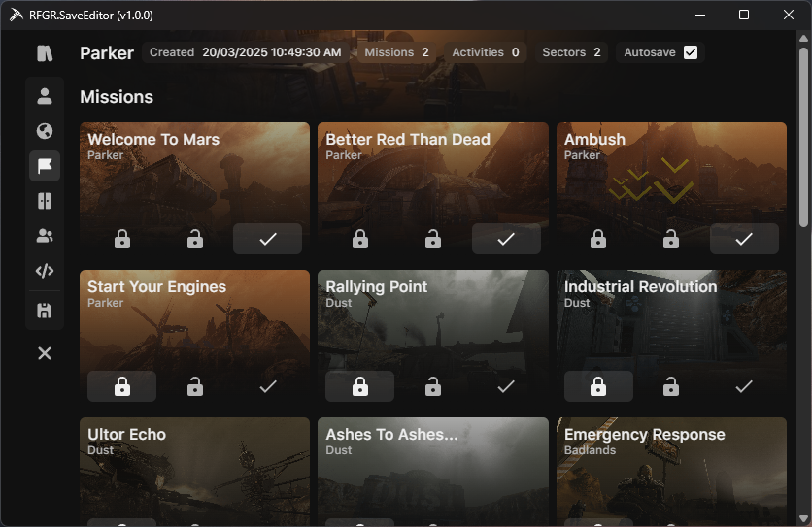Set Rallying Point to unlocked state

[x=433, y=387]
